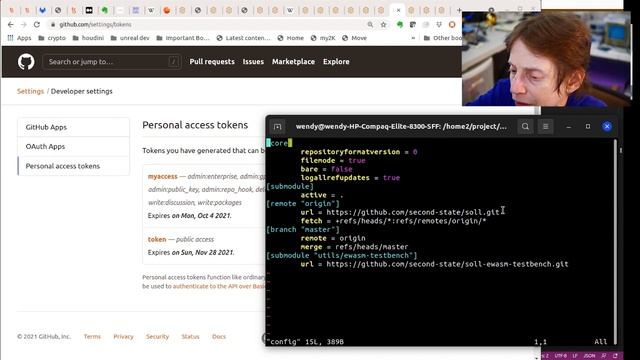Open Docs footer link

(219, 336)
